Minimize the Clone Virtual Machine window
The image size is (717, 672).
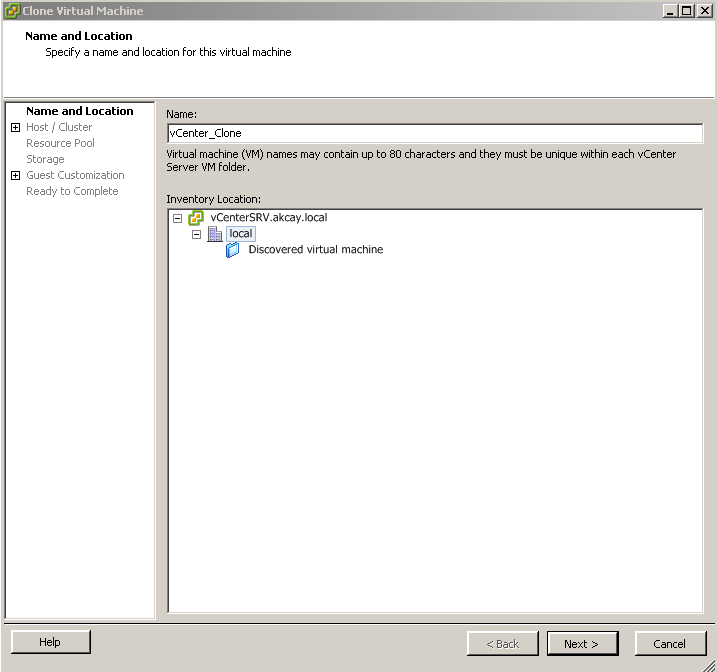coord(670,11)
